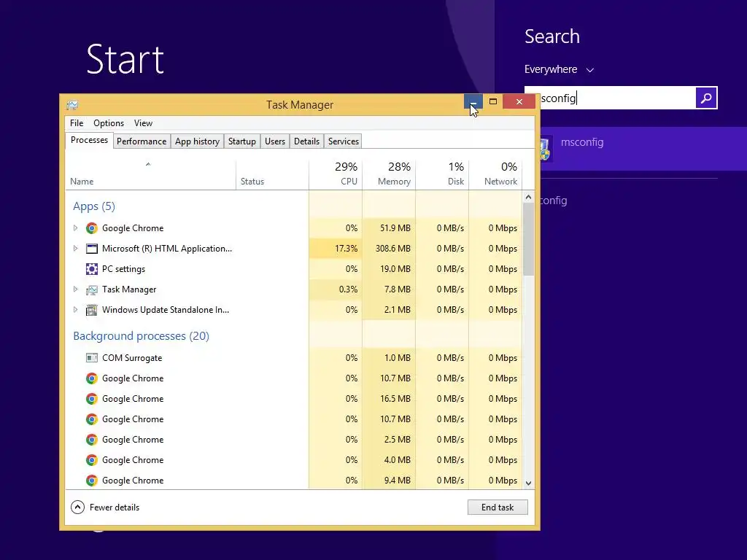Click the Fewer details link
747x560 pixels.
[115, 507]
